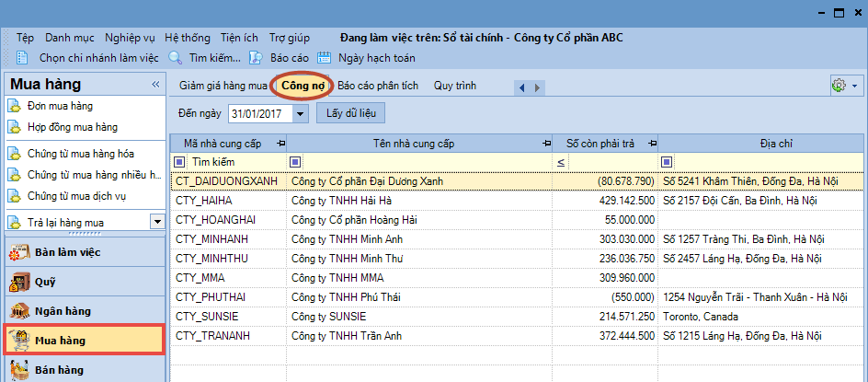
Task: Open the Tiện ích menu
Action: point(239,39)
